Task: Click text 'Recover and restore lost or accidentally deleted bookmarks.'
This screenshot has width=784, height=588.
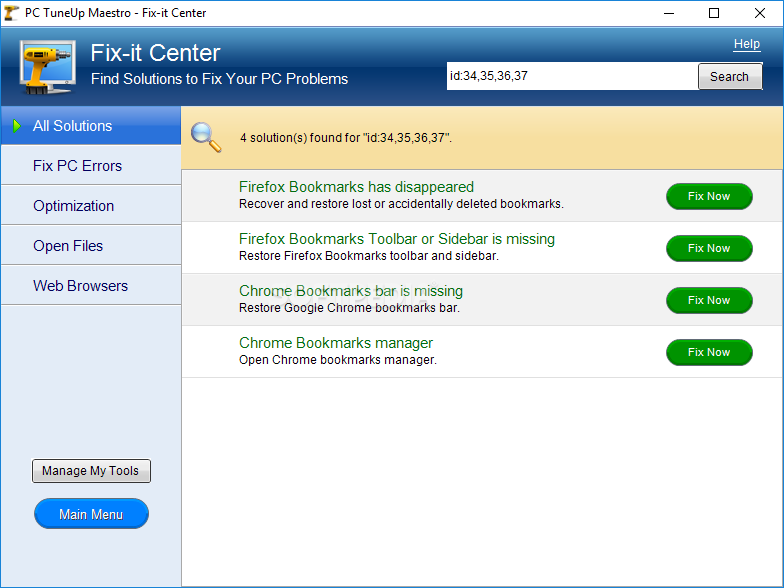Action: coord(401,204)
